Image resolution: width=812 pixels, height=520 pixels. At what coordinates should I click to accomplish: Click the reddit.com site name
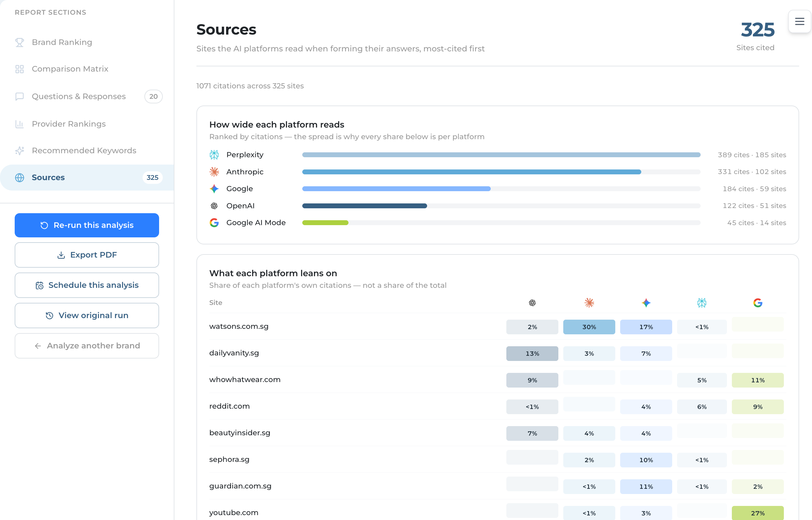click(230, 406)
